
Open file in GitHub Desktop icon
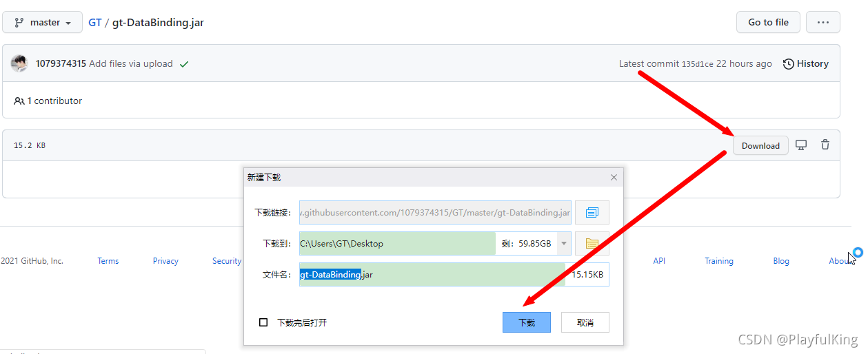[x=801, y=145]
